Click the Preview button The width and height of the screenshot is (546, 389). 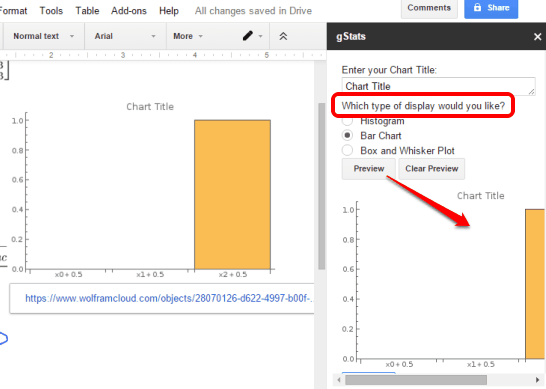(369, 169)
